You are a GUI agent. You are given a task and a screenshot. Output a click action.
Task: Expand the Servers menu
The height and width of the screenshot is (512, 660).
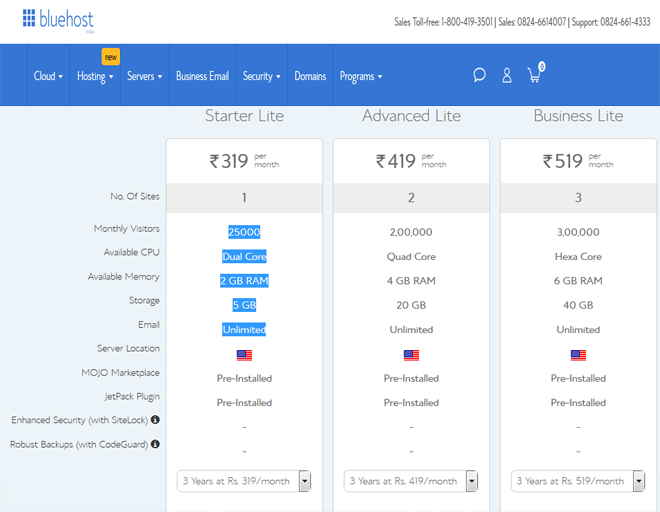coord(144,76)
